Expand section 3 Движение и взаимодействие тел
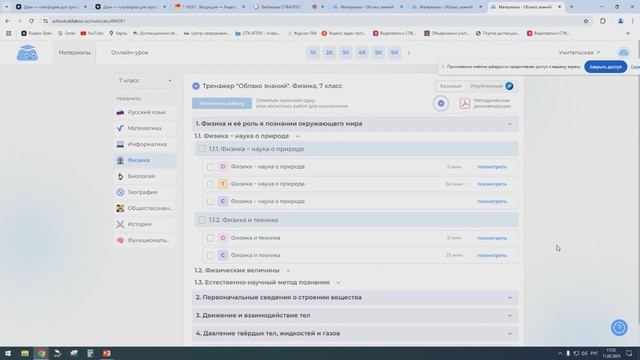 point(355,316)
